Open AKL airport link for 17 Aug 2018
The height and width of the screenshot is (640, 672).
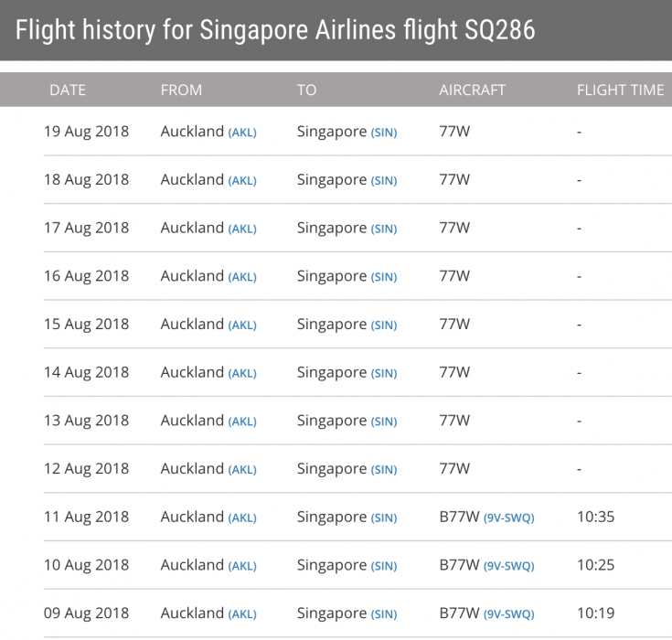point(242,229)
